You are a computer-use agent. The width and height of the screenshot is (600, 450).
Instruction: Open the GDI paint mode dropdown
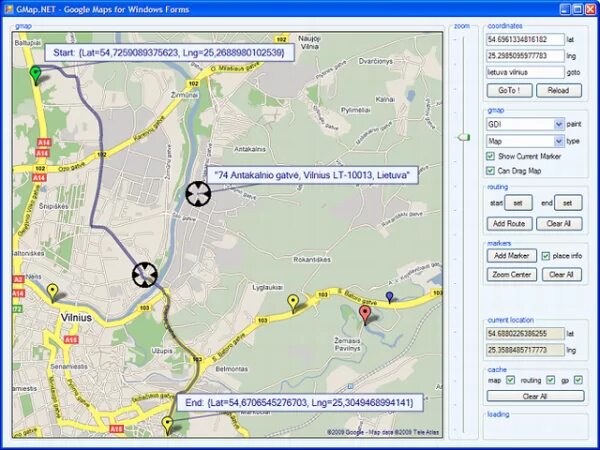click(x=559, y=124)
